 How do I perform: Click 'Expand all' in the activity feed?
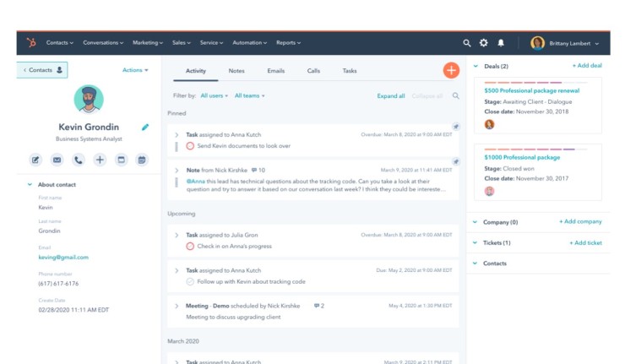(x=390, y=96)
